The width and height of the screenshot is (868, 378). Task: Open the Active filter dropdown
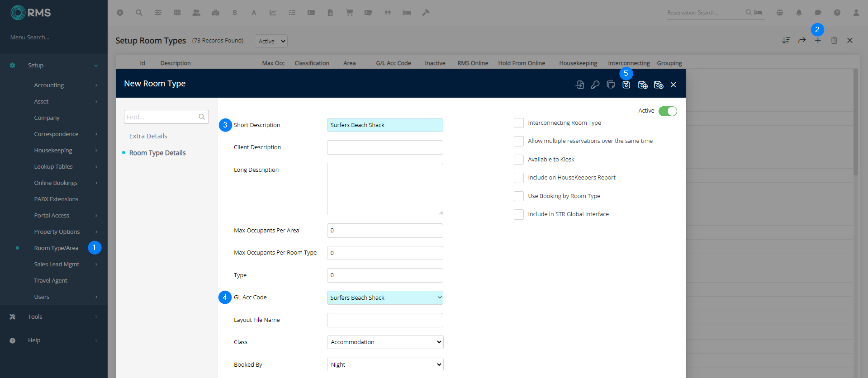pyautogui.click(x=271, y=41)
